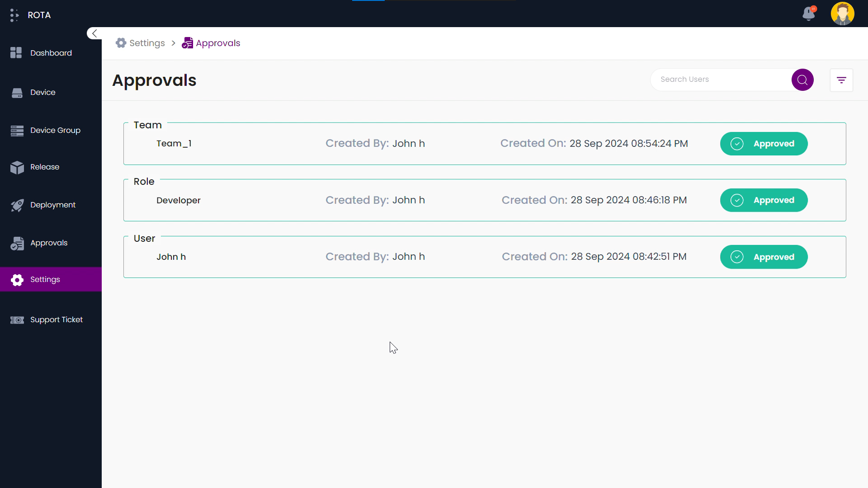Toggle the Approved status for user John h
The height and width of the screenshot is (488, 868).
tap(764, 257)
